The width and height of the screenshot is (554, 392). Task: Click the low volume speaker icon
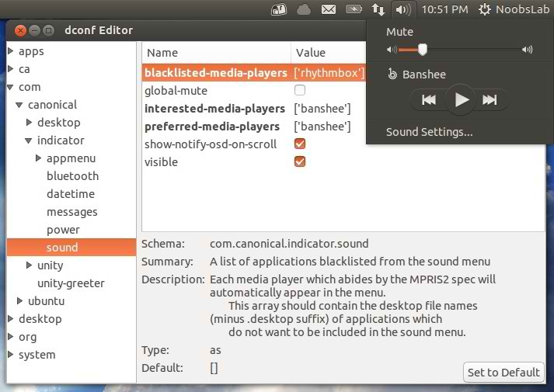392,50
